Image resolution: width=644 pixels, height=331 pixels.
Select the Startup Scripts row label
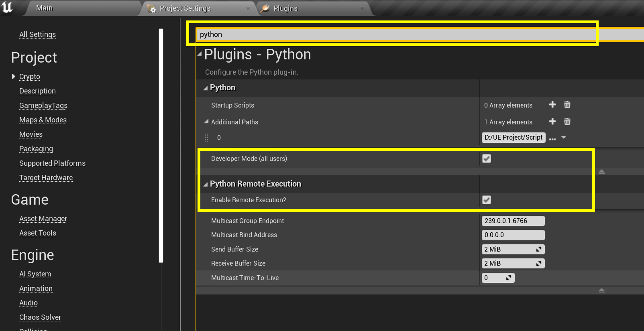(232, 105)
